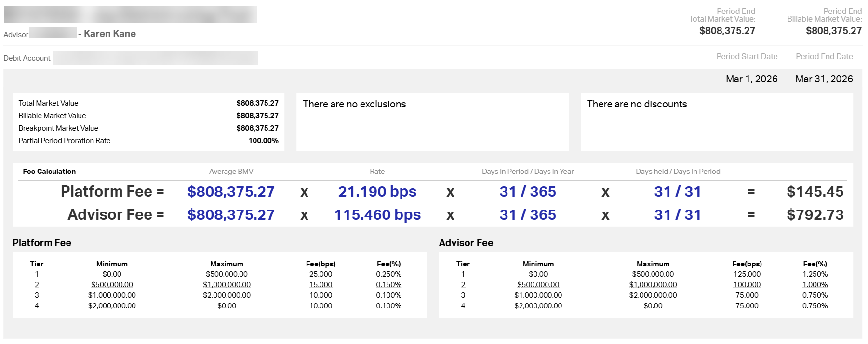Click Advisor Fee tier 2 rate 100.000
This screenshot has width=868, height=344.
tap(747, 285)
